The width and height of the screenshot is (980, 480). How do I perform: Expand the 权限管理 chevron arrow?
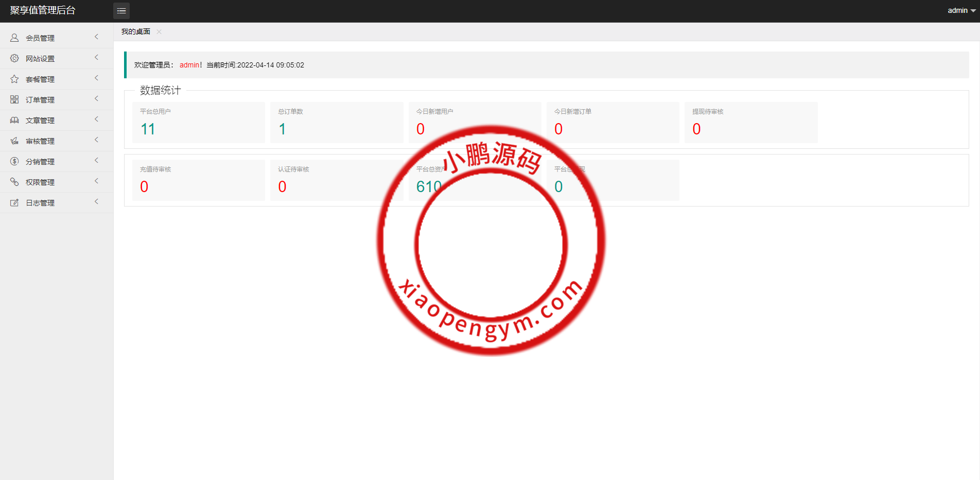[x=96, y=181]
